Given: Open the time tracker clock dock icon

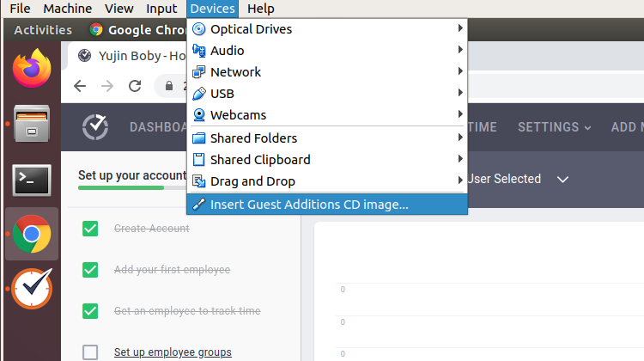Looking at the screenshot, I should (x=31, y=289).
